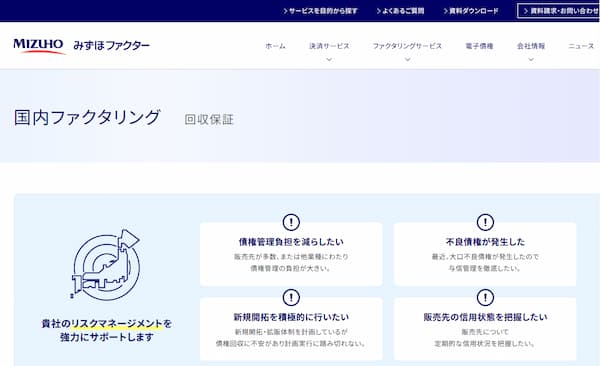The height and width of the screenshot is (366, 600).
Task: Click 与信管理を徹底したい description line
Action: click(485, 269)
